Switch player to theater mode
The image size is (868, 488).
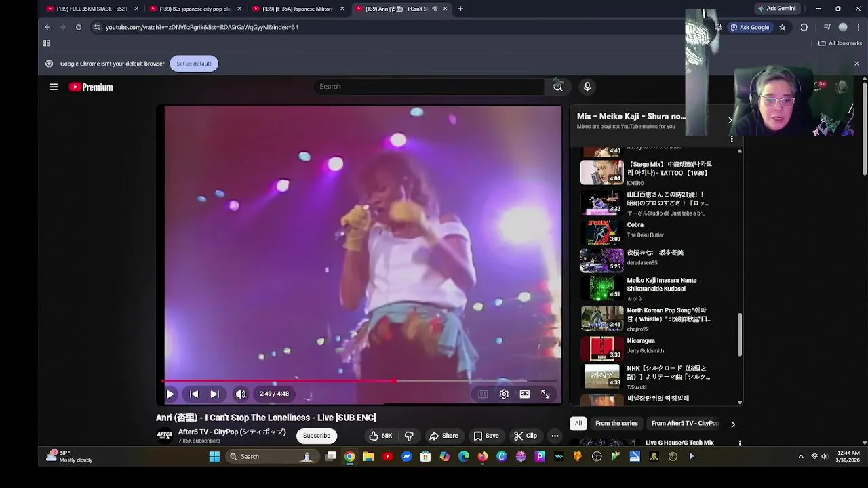525,394
